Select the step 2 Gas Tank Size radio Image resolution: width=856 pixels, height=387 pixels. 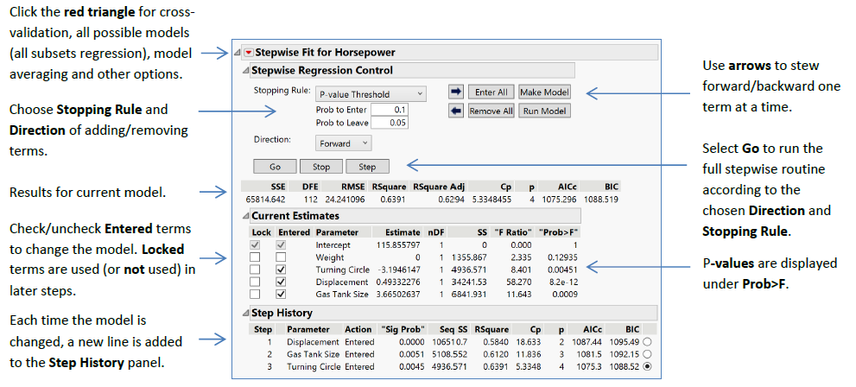tap(648, 354)
